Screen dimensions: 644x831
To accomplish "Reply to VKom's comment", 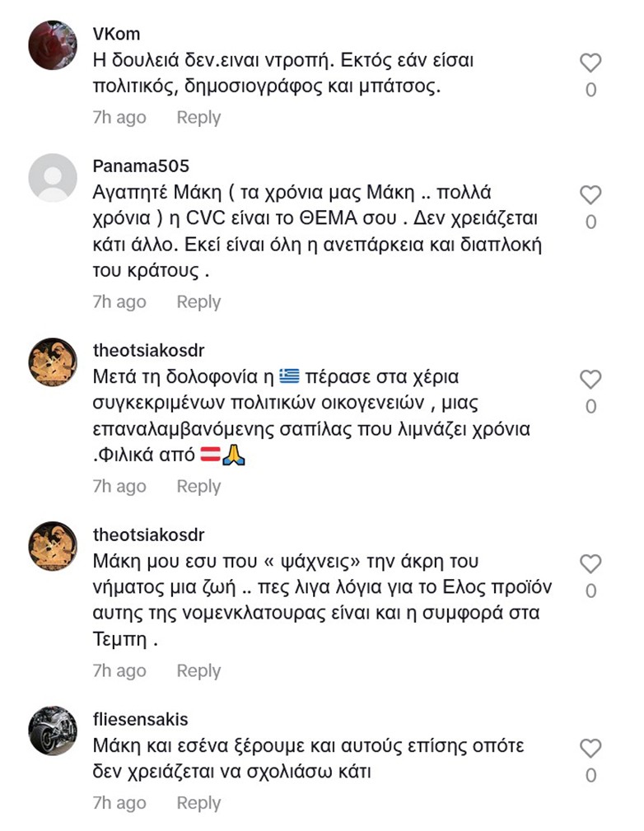I will pos(198,118).
